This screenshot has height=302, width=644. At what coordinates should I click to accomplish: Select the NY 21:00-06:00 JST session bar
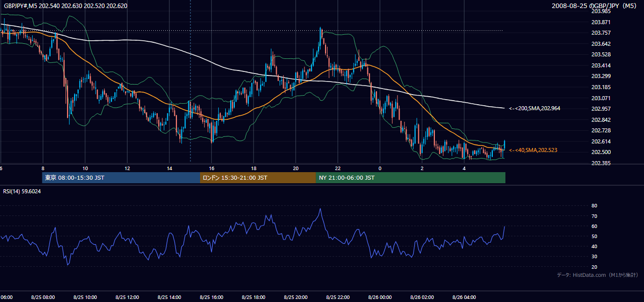pos(411,178)
